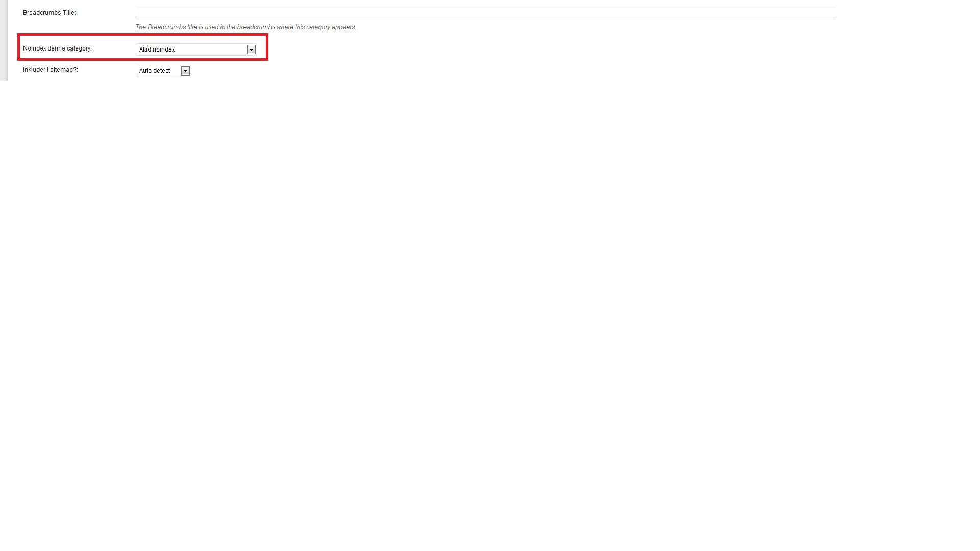Click the 'Inkluder i sitemap?:' label
This screenshot has width=980, height=551.
50,70
